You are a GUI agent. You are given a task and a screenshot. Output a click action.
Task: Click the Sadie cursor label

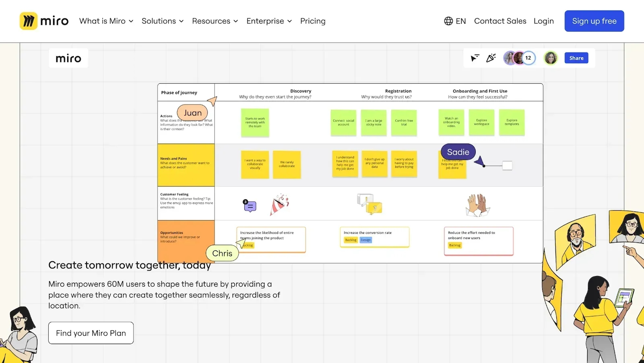click(458, 152)
